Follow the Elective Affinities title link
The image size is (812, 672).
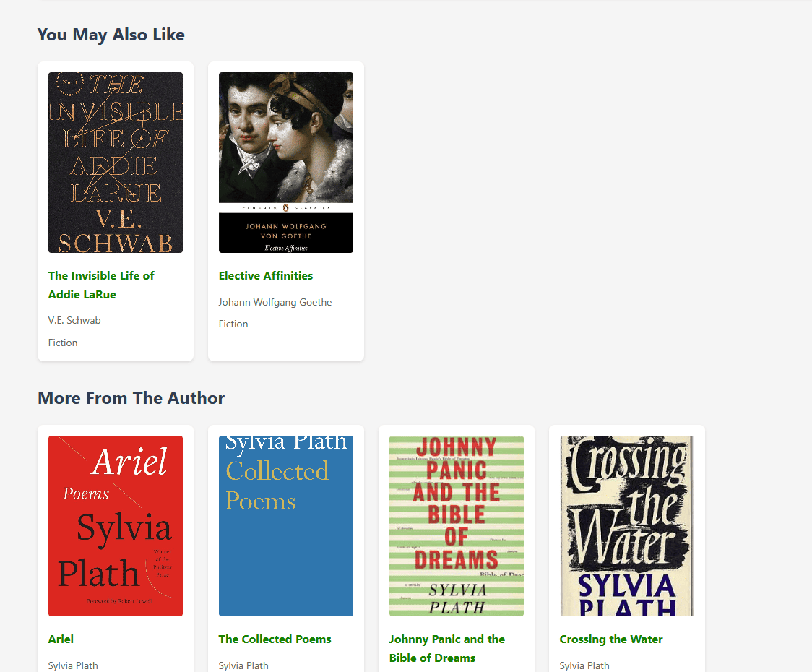point(266,275)
